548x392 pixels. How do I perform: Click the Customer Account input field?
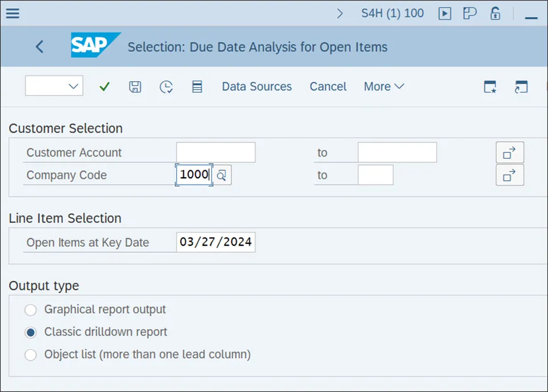coord(215,153)
